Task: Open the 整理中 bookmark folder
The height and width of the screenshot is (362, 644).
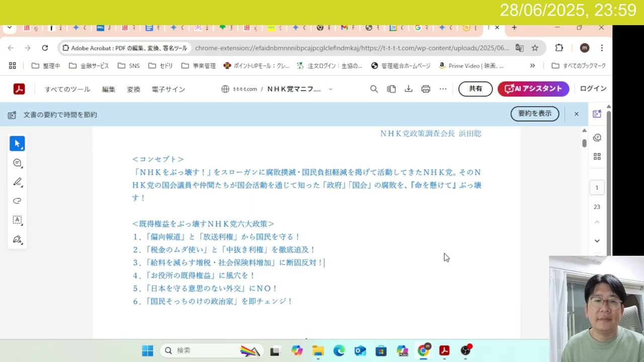Action: point(46,66)
